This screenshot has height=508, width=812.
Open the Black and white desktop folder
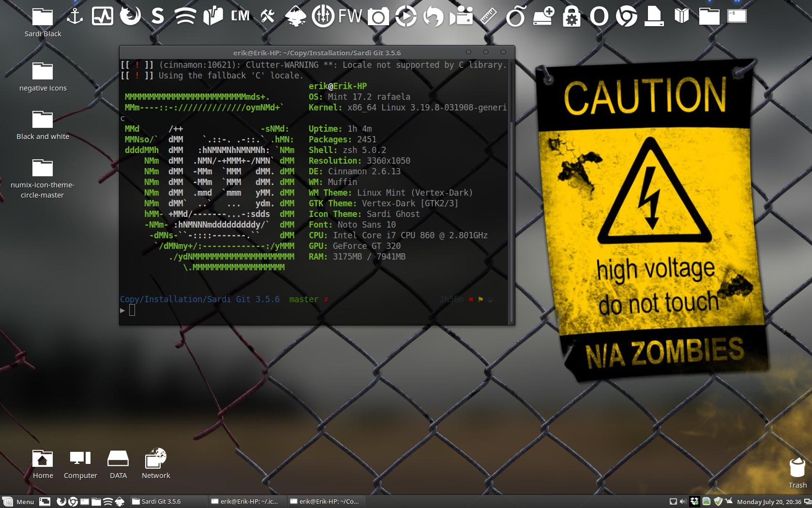43,125
